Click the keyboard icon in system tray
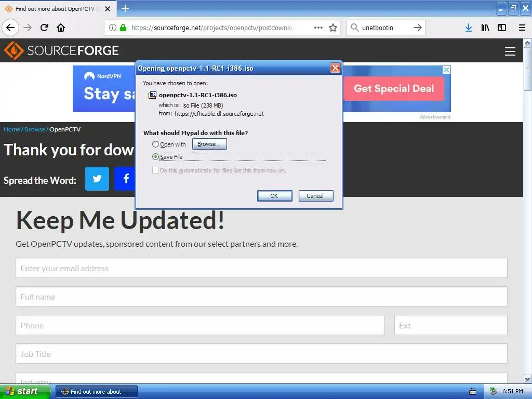Viewport: 532px width, 399px height. [x=473, y=392]
